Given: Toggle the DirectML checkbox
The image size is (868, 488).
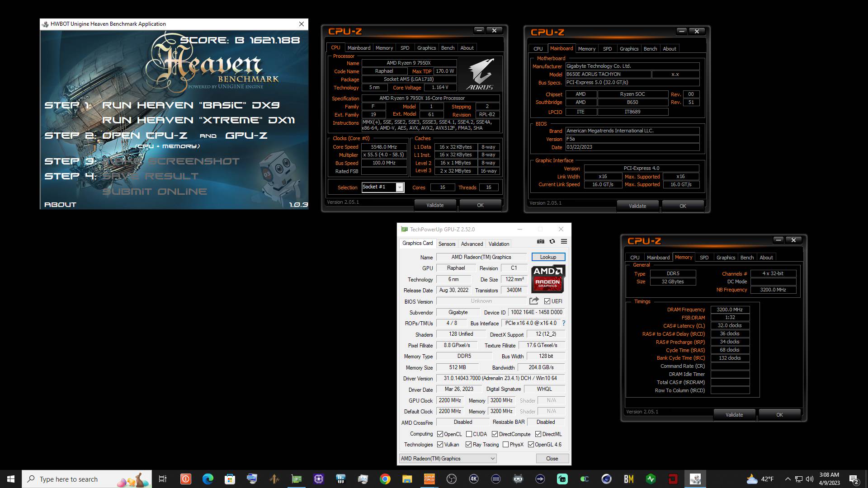Looking at the screenshot, I should click(538, 434).
